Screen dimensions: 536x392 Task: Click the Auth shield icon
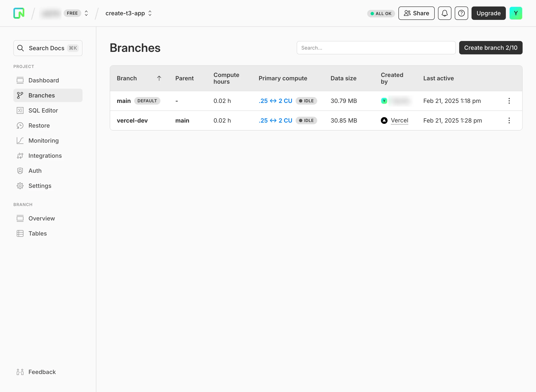point(20,171)
